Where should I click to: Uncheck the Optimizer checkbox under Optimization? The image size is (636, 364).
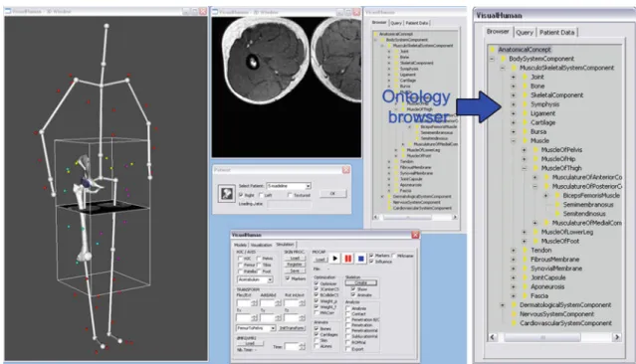316,283
